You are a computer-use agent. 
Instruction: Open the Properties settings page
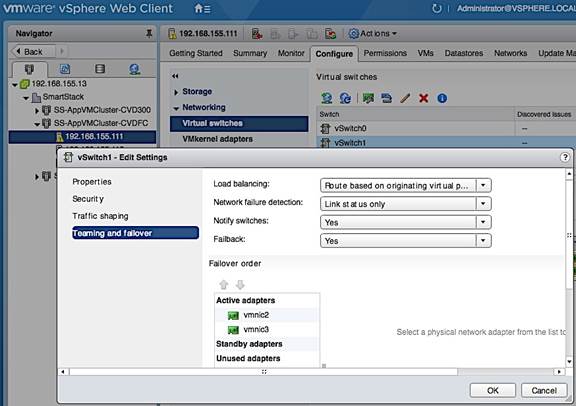[92, 182]
